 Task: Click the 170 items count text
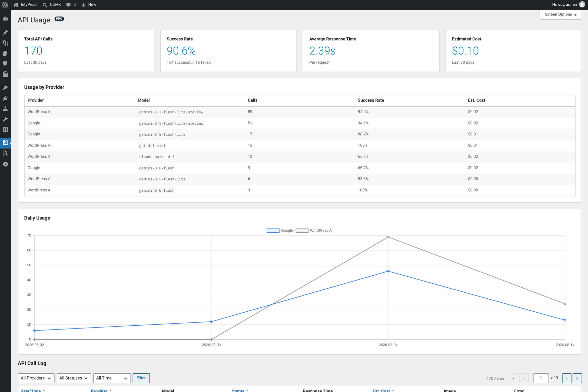(x=495, y=378)
